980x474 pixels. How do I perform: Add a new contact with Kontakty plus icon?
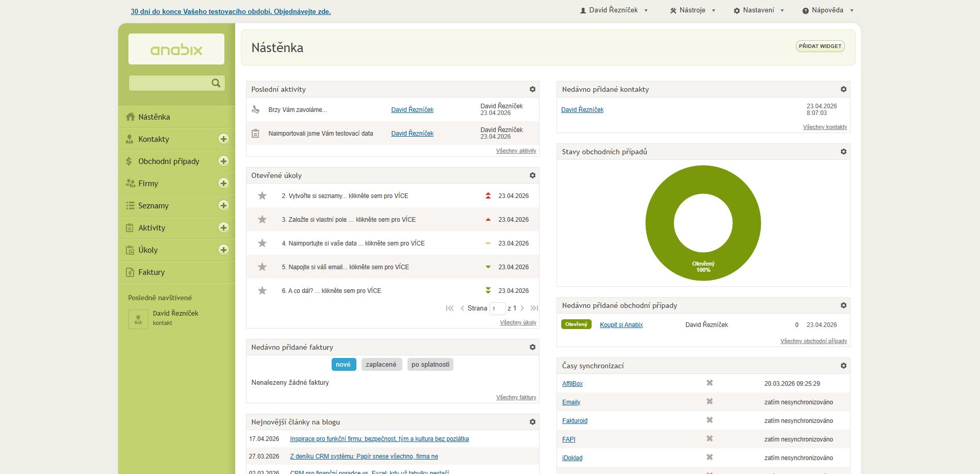(223, 139)
